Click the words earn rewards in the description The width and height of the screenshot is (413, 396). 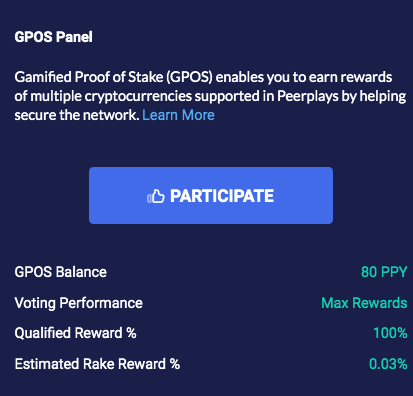coord(351,77)
